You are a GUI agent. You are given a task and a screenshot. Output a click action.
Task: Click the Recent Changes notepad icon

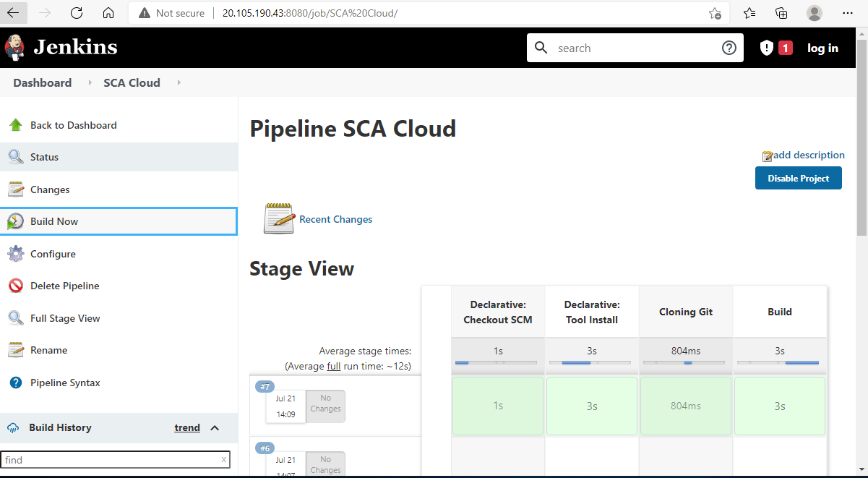278,218
